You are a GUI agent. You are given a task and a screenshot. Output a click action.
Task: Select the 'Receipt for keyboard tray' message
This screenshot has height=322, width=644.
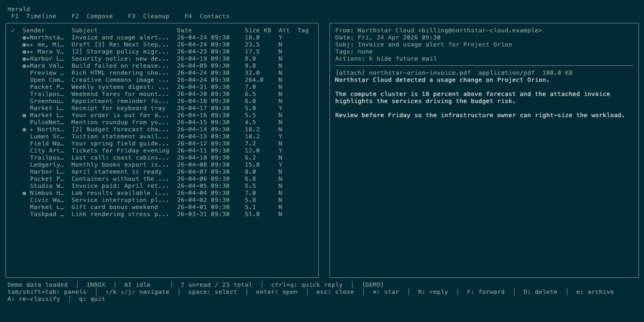click(162, 108)
